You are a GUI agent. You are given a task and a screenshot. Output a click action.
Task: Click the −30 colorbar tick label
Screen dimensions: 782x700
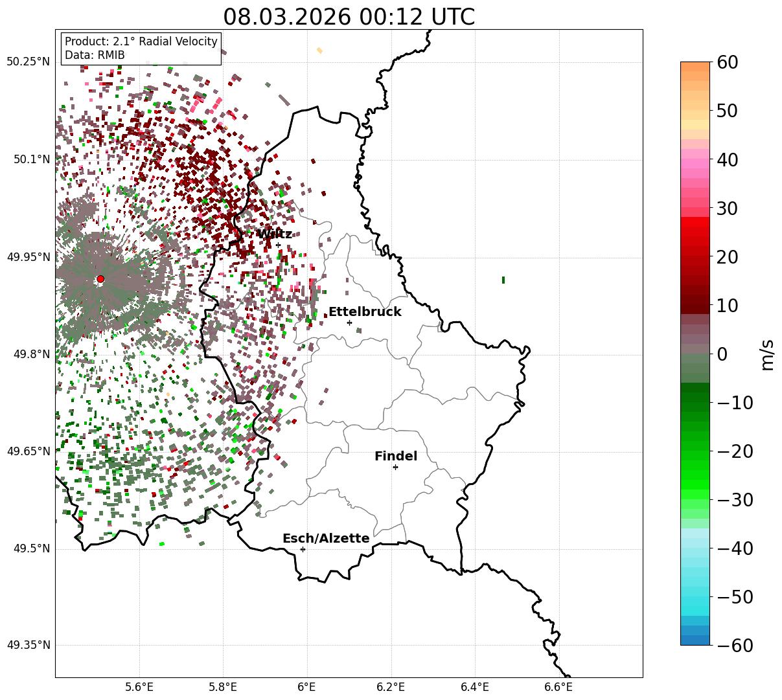735,500
